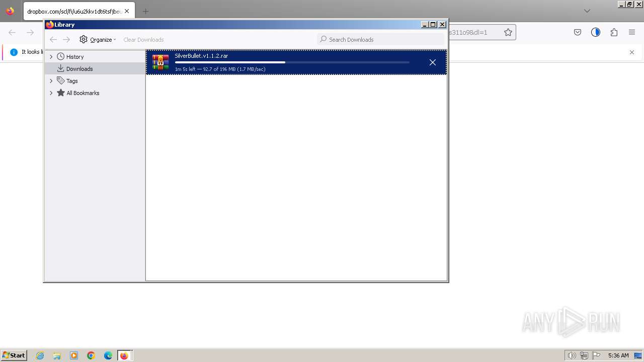Open the List all tabs dropdown
Viewport: 644px width, 362px height.
click(x=587, y=11)
